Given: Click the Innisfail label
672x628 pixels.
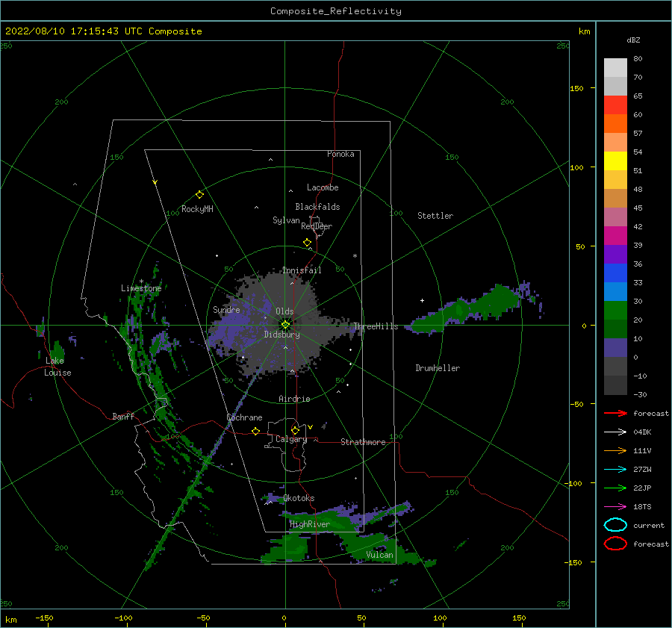Looking at the screenshot, I should click(x=302, y=270).
